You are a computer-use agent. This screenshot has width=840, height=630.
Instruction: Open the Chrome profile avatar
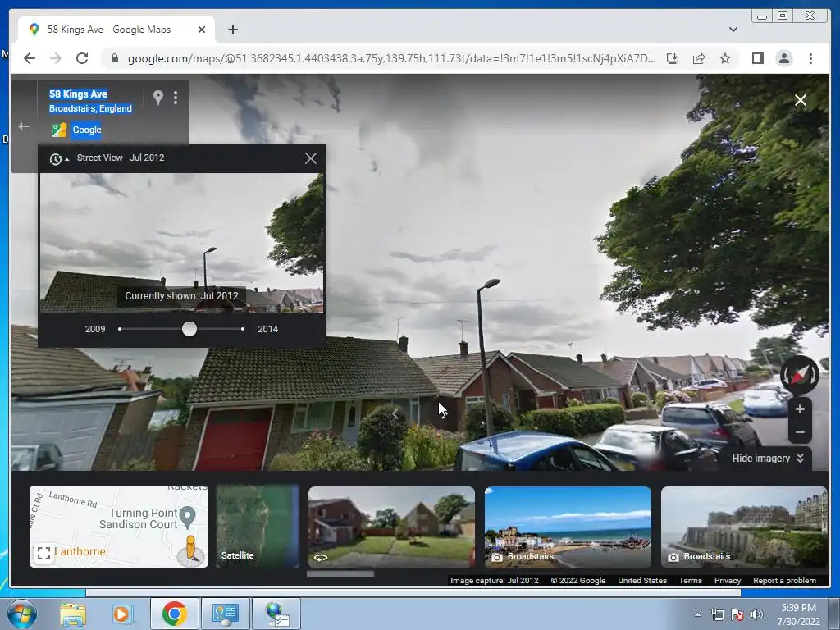783,58
